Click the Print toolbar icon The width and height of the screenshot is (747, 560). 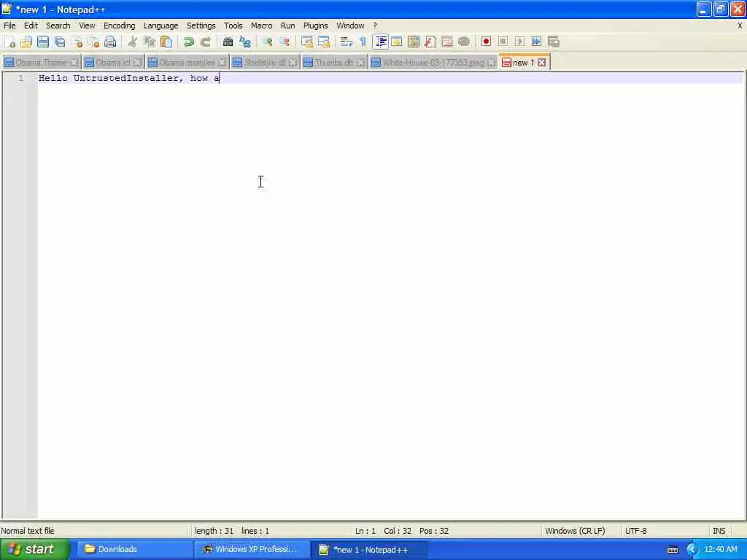point(111,42)
